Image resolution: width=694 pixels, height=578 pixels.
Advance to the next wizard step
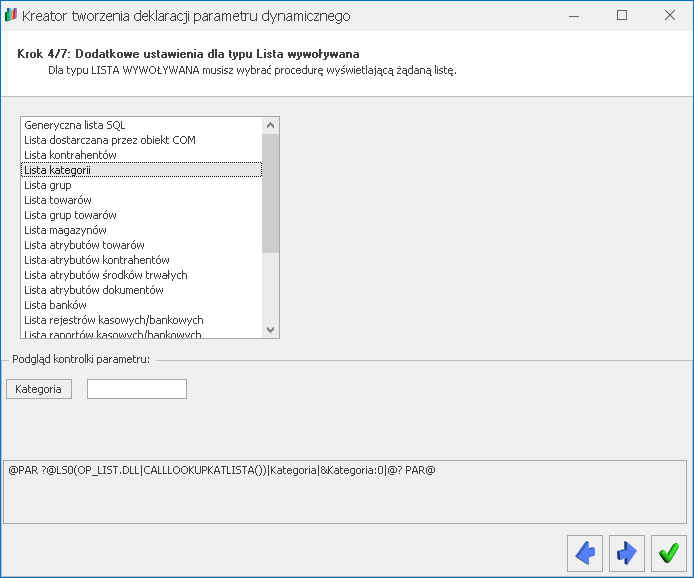tap(627, 553)
